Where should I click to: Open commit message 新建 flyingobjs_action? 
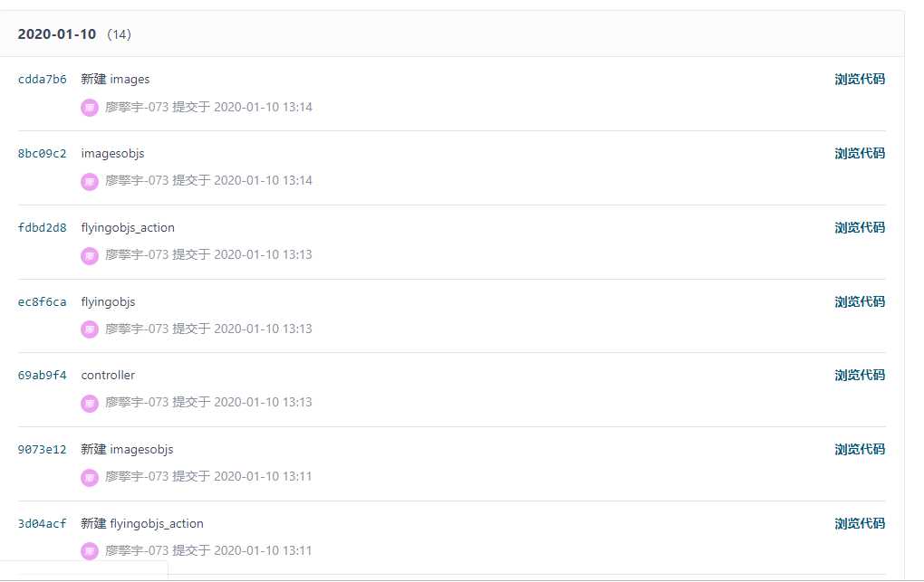[142, 524]
